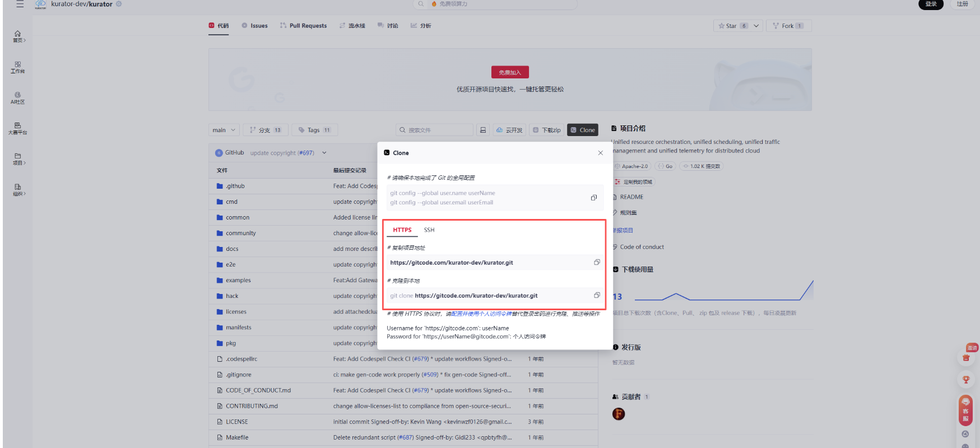Open the 流水线 tab
980x448 pixels.
point(352,26)
